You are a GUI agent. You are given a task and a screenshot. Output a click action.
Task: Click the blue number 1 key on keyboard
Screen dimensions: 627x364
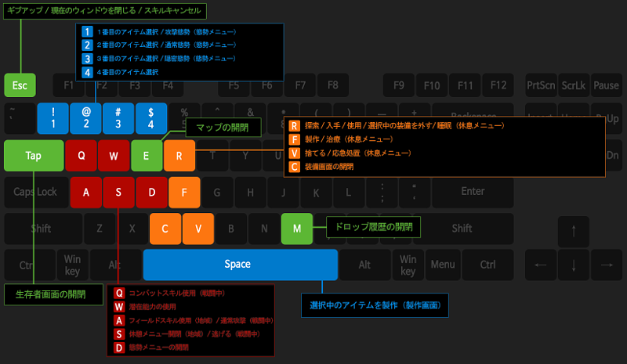click(x=53, y=118)
